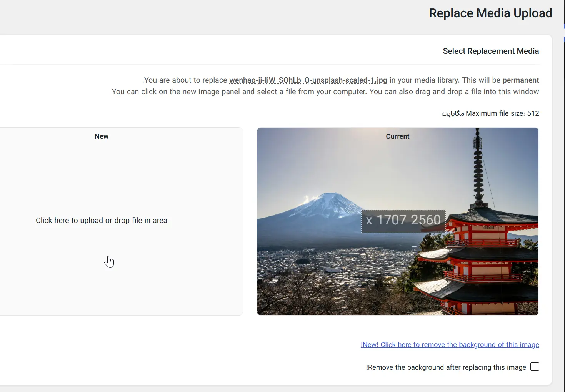Select the current image thumbnail preview

click(x=398, y=221)
